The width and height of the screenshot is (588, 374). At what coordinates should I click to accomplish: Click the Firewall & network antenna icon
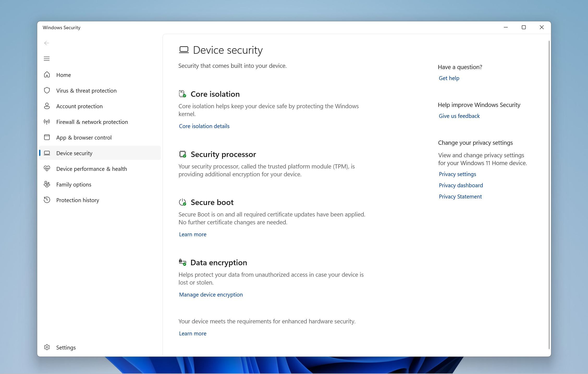(x=47, y=122)
